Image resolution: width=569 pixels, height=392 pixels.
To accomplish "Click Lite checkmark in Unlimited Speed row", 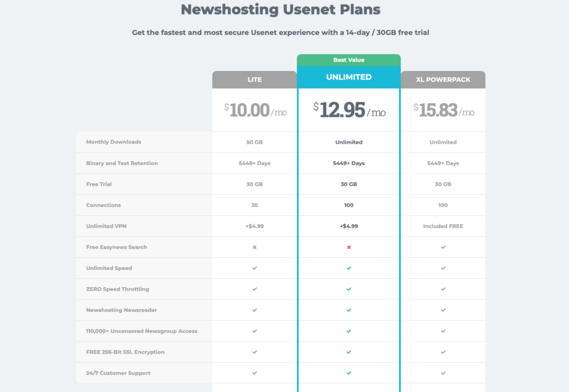I will 254,268.
